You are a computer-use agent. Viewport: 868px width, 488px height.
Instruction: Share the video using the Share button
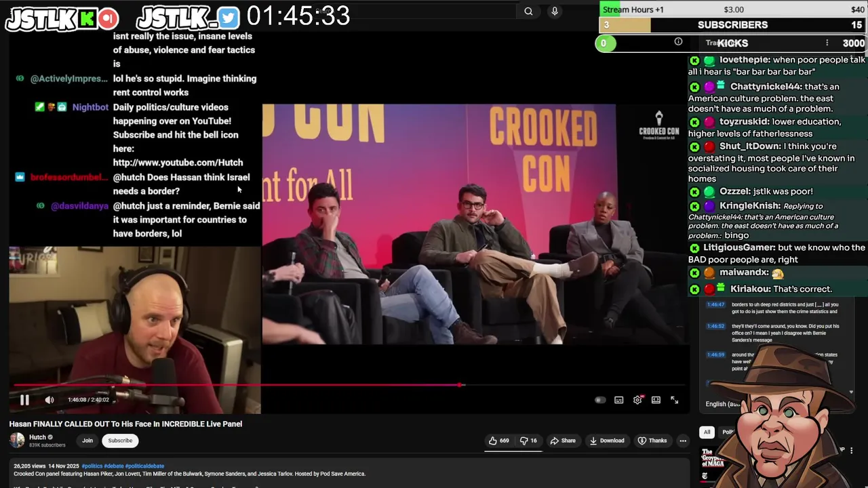point(563,441)
